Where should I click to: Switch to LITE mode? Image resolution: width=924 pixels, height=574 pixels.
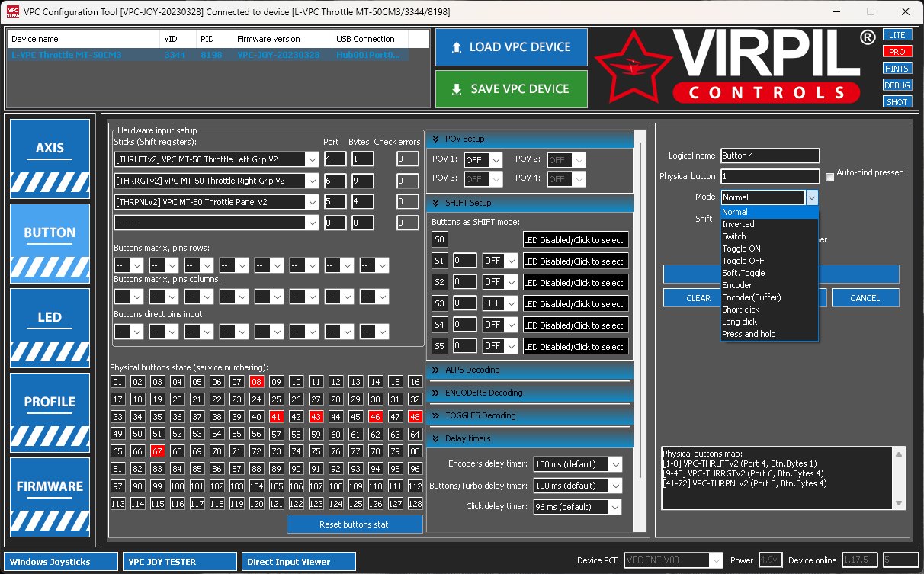click(897, 35)
